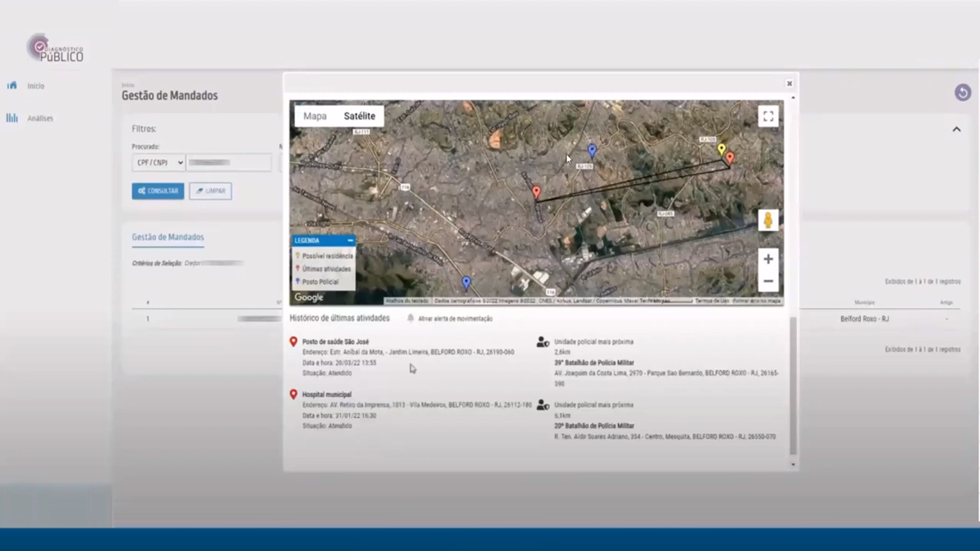Click the red pin beside Posto de saúde São José
This screenshot has height=551, width=980.
click(293, 341)
